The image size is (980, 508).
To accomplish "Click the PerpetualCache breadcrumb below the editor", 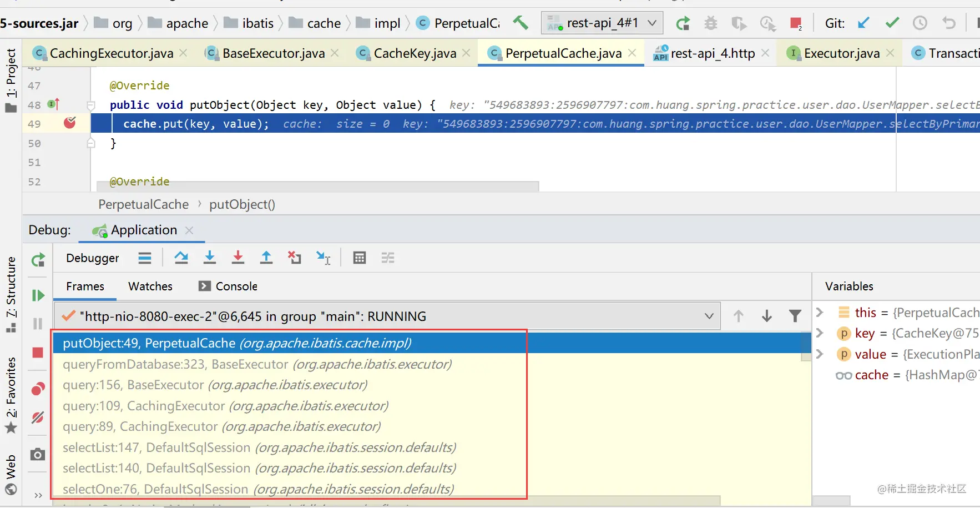I will pos(144,204).
